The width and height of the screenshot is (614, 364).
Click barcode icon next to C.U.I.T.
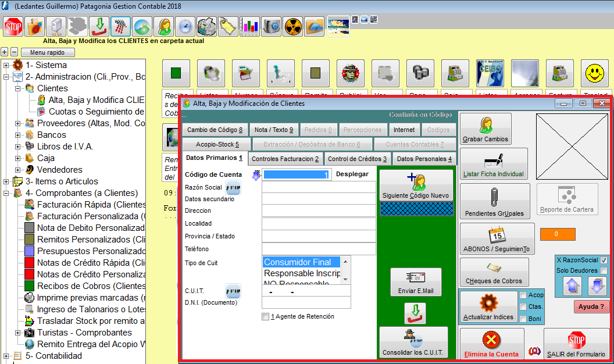coord(233,291)
